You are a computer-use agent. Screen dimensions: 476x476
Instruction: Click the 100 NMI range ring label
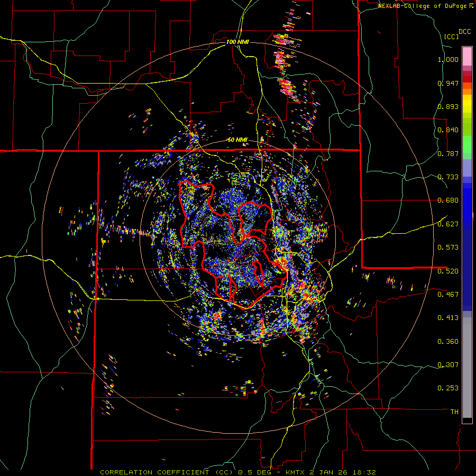point(237,42)
